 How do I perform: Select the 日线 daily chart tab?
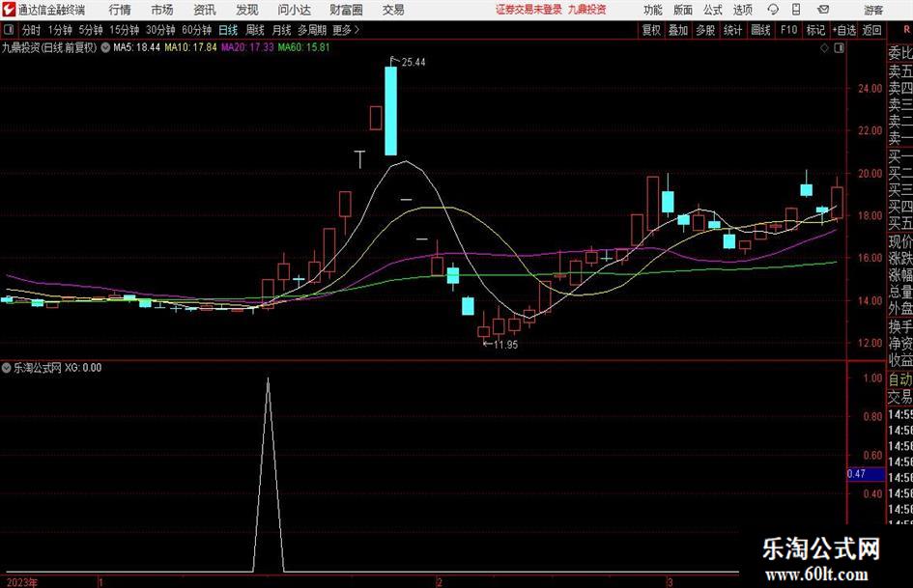click(x=228, y=30)
